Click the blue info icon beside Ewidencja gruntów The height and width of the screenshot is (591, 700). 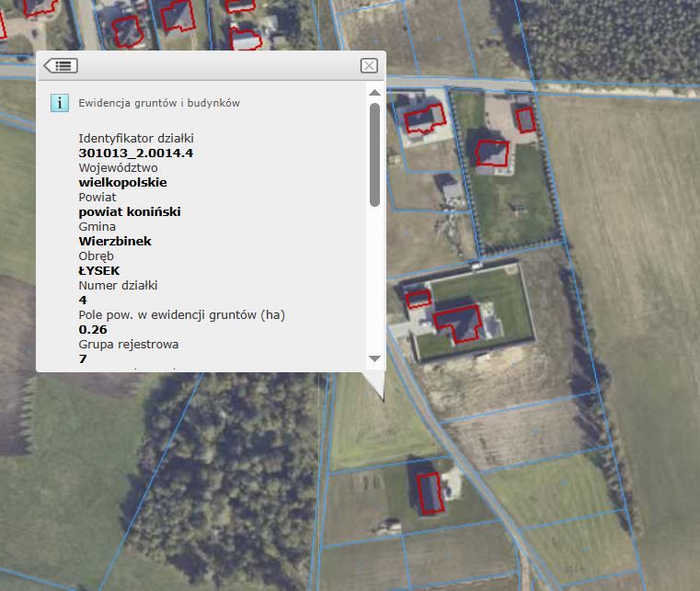click(x=60, y=103)
